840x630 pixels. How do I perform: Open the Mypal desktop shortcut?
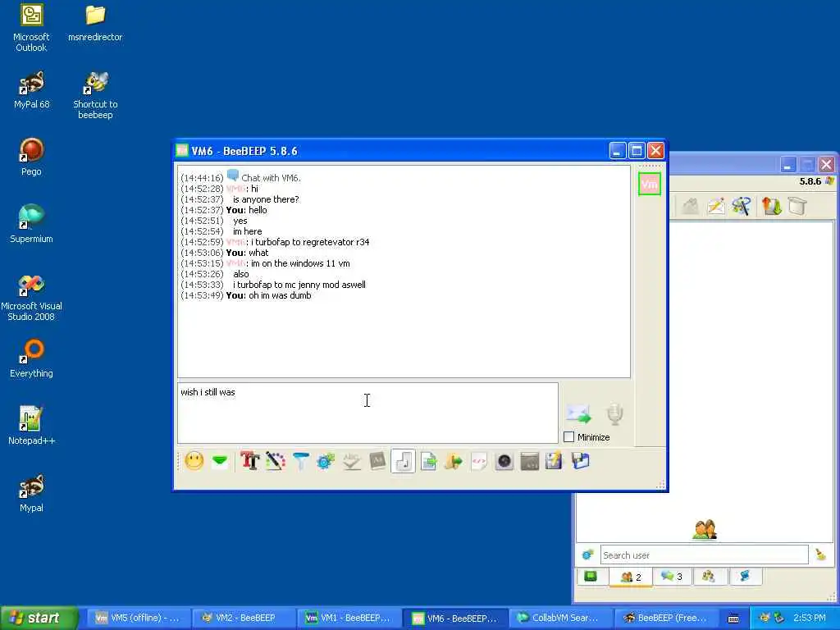(31, 493)
